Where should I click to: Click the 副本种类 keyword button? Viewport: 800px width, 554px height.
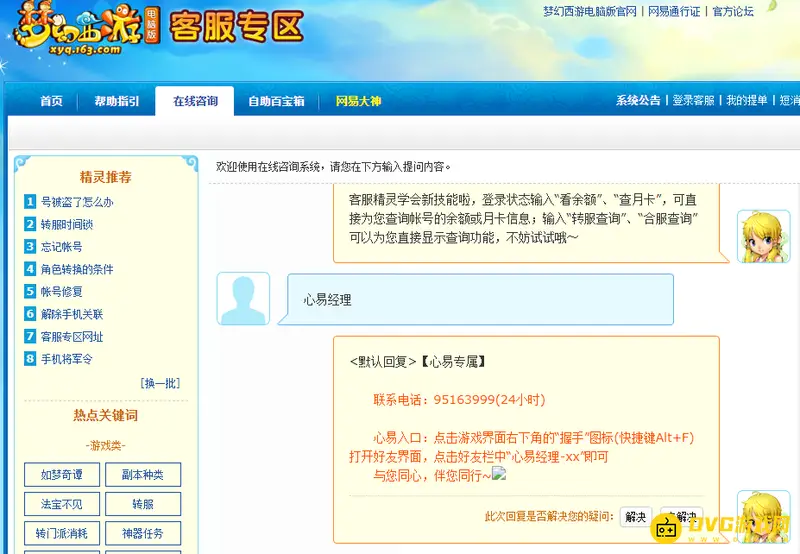[x=143, y=475]
